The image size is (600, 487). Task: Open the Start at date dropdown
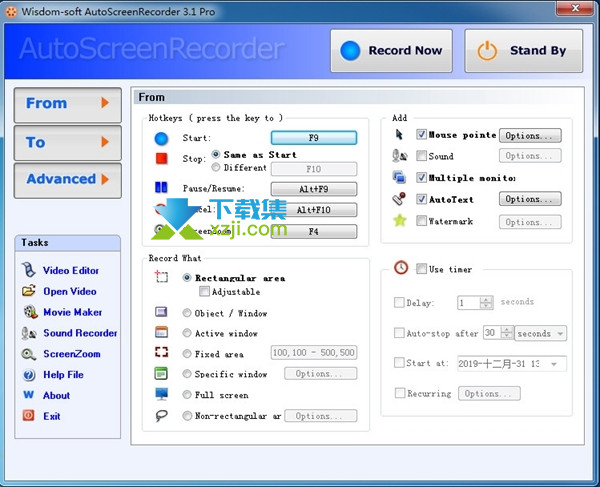tap(554, 364)
